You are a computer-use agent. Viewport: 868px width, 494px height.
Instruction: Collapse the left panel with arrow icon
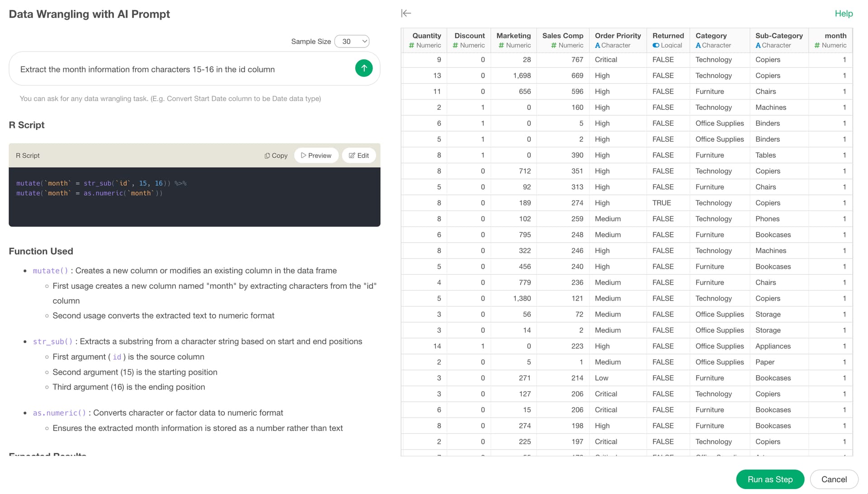click(406, 13)
